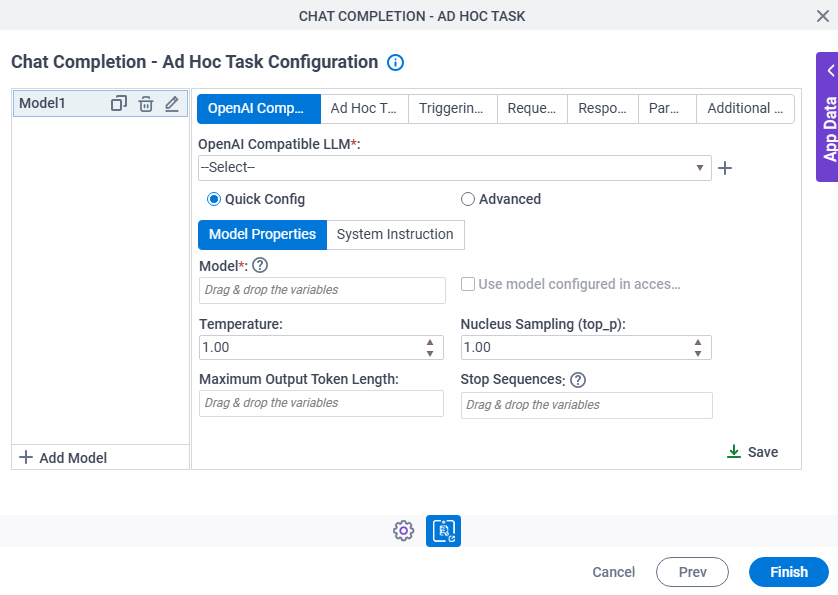The width and height of the screenshot is (838, 595).
Task: Click the Prev button
Action: click(692, 572)
